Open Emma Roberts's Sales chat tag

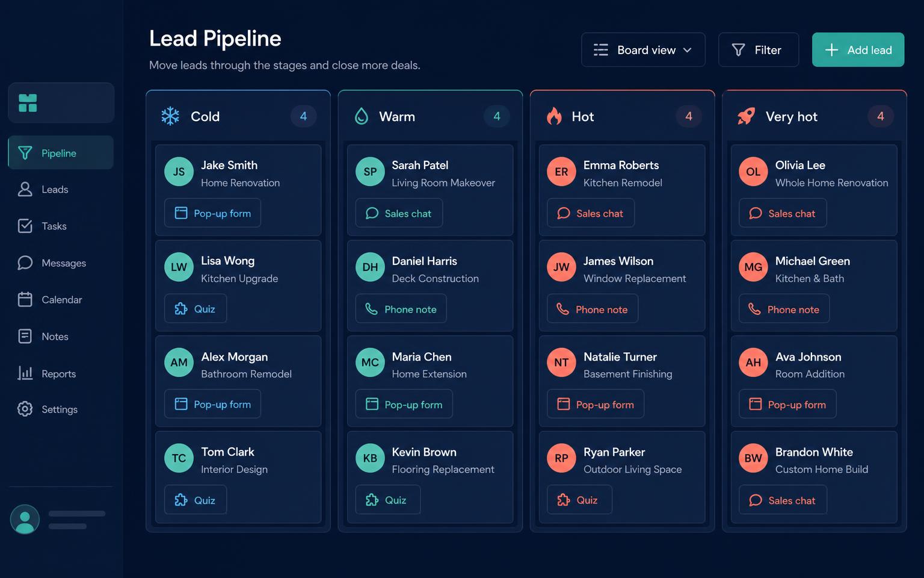click(x=591, y=213)
